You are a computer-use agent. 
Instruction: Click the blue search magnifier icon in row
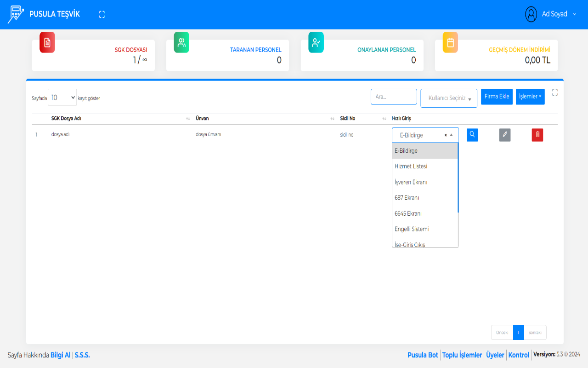(x=472, y=135)
